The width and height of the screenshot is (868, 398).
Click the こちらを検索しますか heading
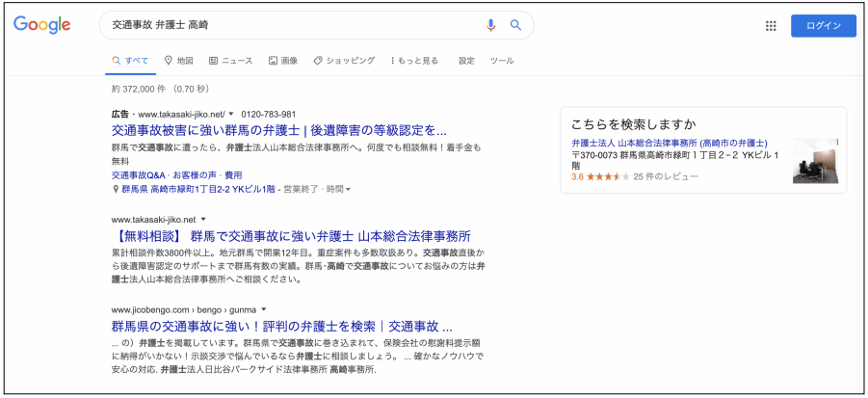(634, 123)
